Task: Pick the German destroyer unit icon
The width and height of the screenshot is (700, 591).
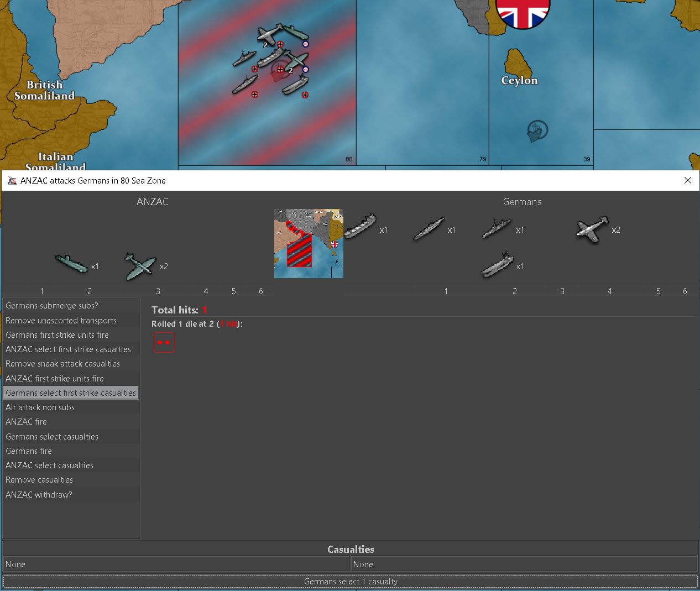Action: pyautogui.click(x=497, y=228)
